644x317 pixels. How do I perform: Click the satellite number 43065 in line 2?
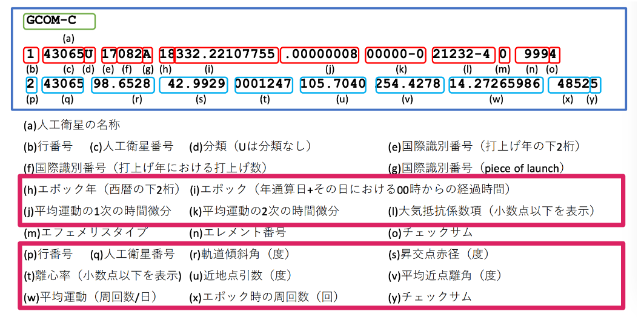(x=63, y=85)
